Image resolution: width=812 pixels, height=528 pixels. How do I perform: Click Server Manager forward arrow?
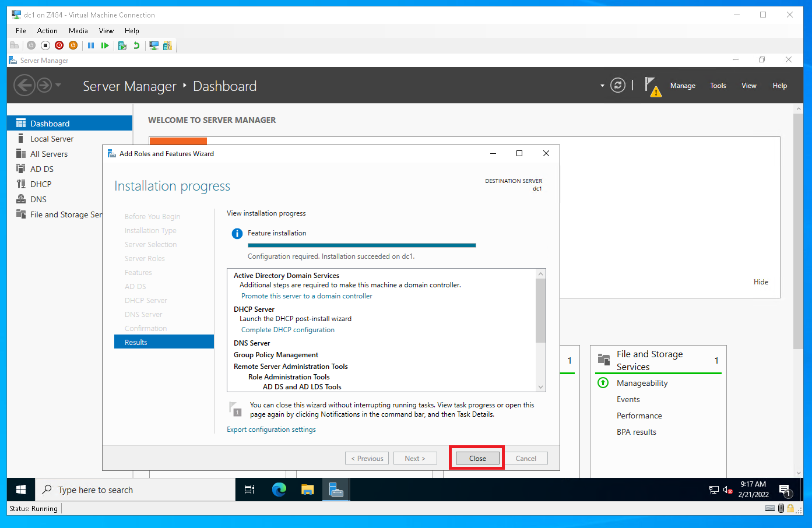click(x=44, y=86)
